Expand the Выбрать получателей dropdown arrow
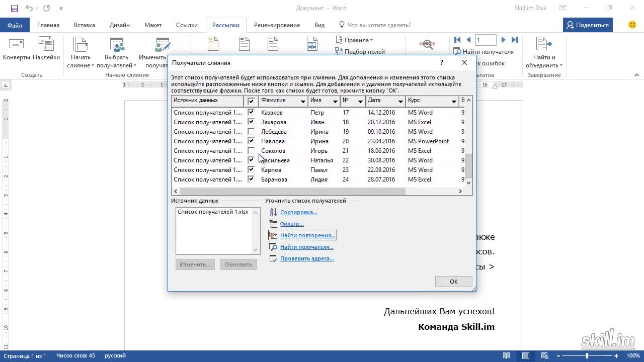 135,66
